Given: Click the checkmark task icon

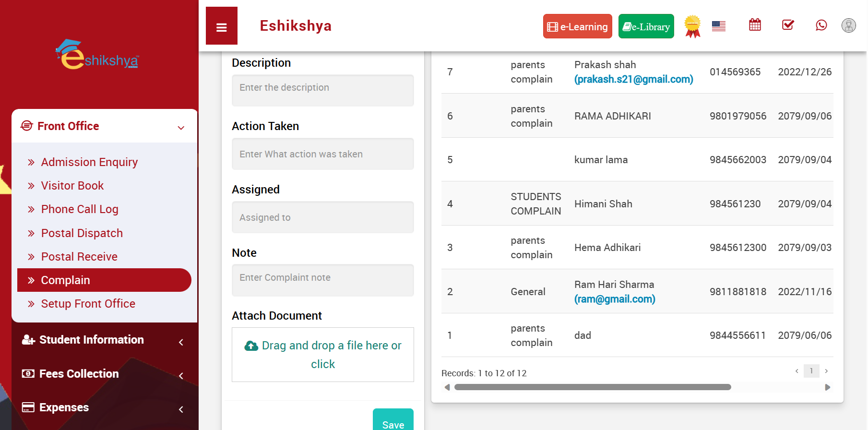Looking at the screenshot, I should click(788, 25).
